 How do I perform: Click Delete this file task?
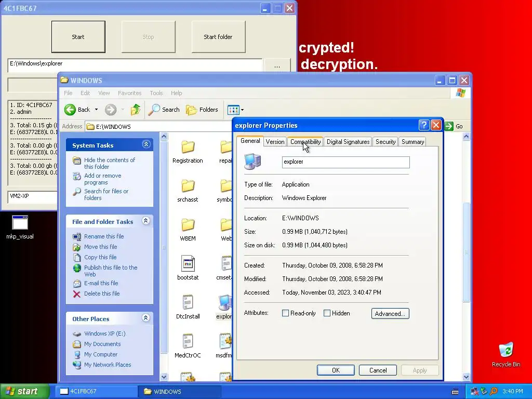click(x=102, y=294)
